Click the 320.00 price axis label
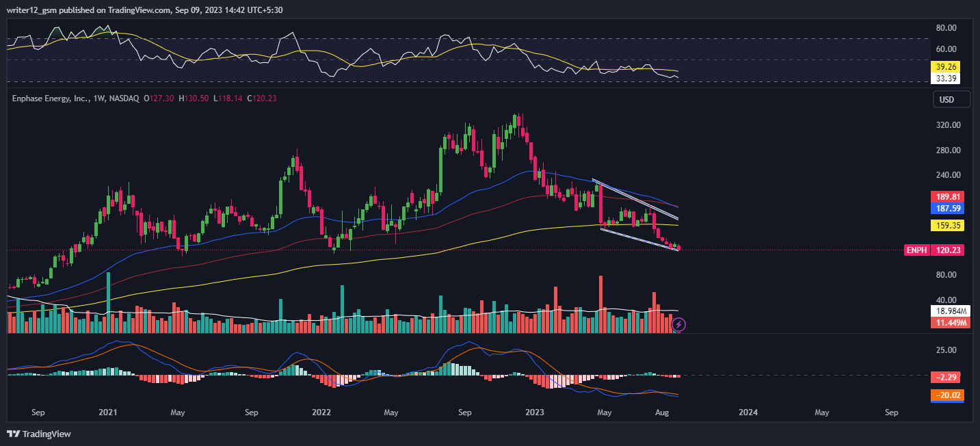 (949, 125)
